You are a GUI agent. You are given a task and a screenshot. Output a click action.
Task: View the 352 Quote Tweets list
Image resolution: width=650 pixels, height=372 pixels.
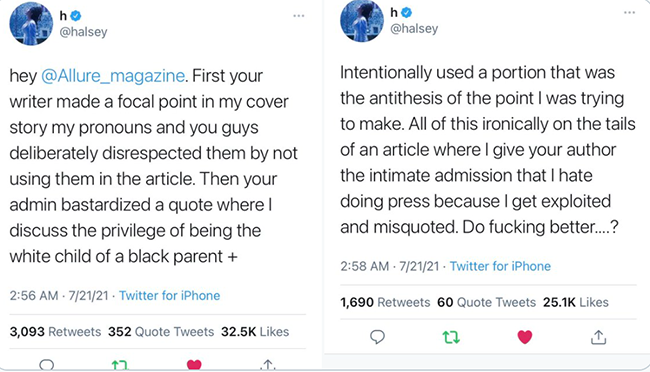(x=161, y=332)
